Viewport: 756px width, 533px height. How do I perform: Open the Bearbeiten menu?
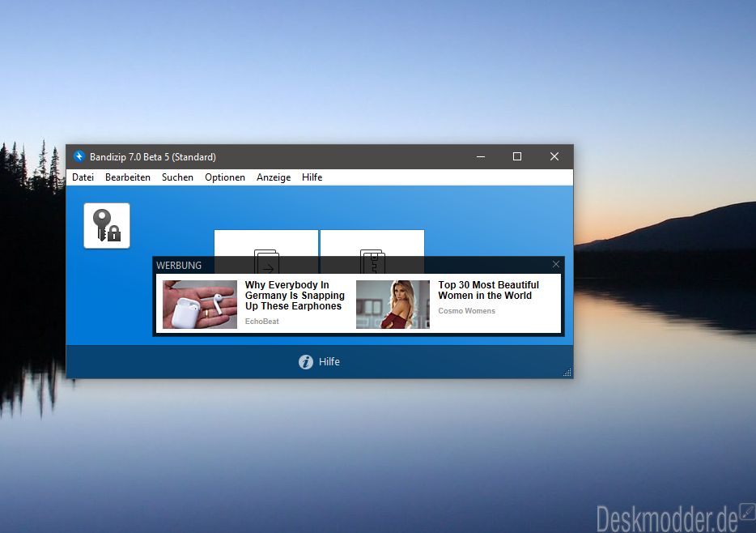pos(128,177)
